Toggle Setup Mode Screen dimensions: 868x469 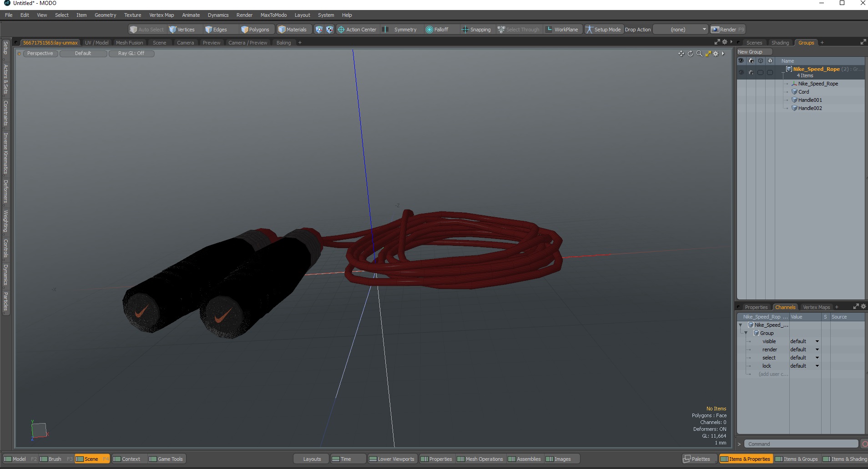pyautogui.click(x=603, y=30)
